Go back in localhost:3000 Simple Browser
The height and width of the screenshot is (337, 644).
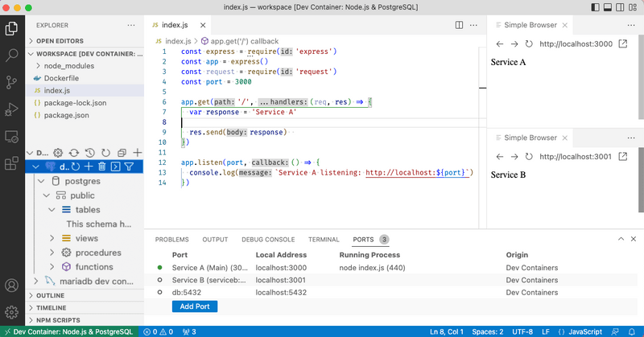[x=500, y=44]
